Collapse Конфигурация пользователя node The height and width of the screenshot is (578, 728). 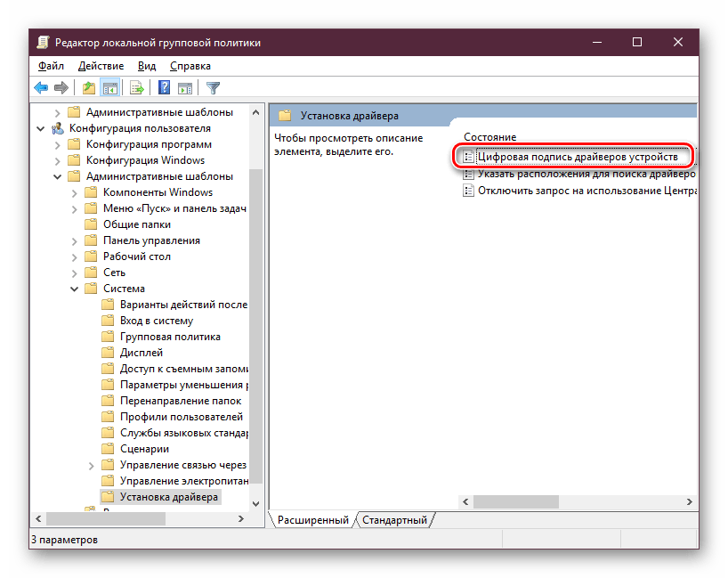pyautogui.click(x=41, y=128)
